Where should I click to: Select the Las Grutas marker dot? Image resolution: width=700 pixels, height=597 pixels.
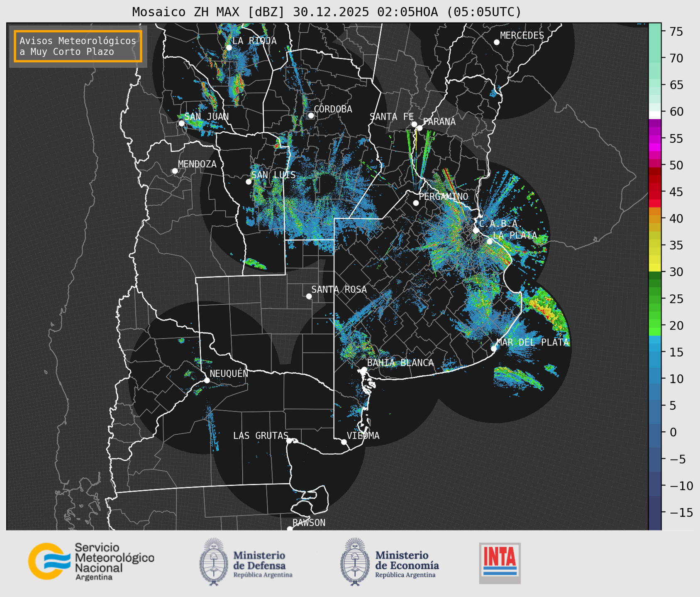[x=289, y=440]
